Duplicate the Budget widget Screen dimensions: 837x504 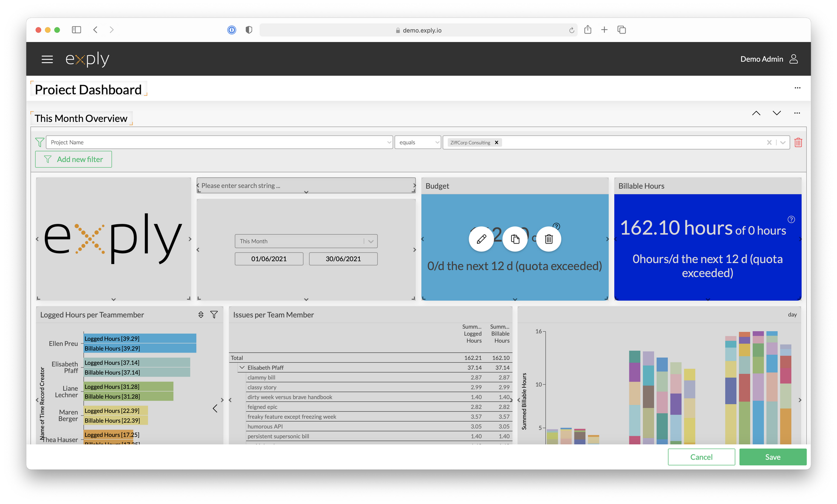(515, 239)
